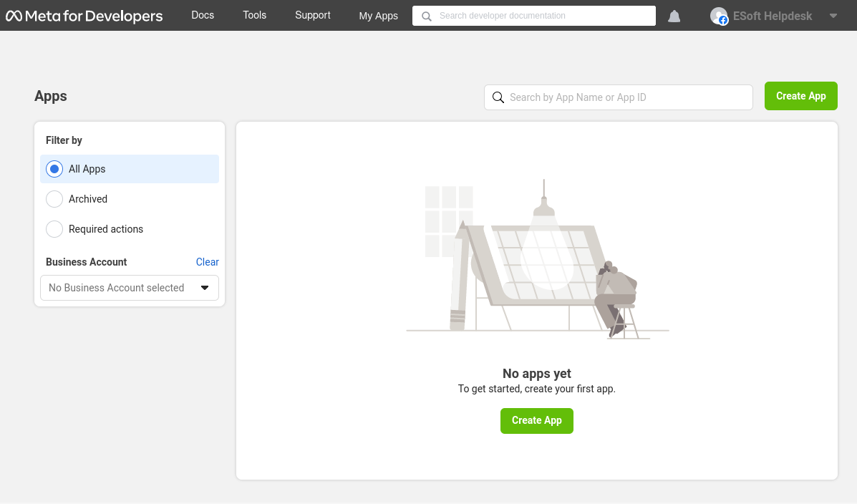857x504 pixels.
Task: Click magnifier icon in documentation search
Action: (x=427, y=16)
